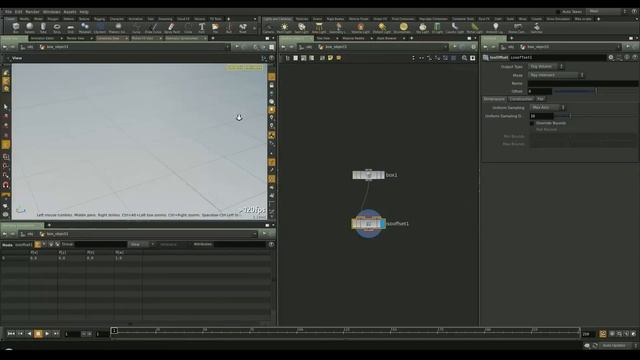Viewport: 640px width, 360px height.
Task: Open the File menu
Action: pyautogui.click(x=8, y=12)
